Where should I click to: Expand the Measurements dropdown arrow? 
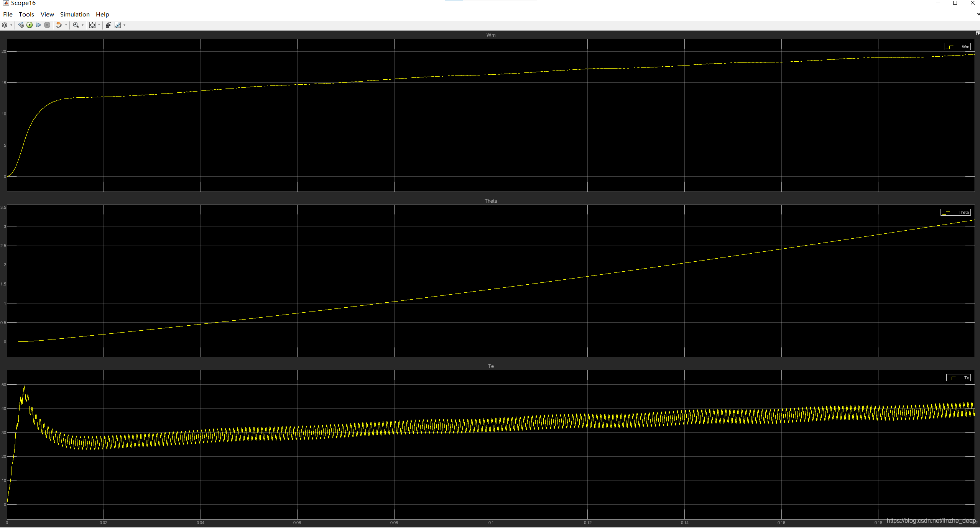[124, 25]
